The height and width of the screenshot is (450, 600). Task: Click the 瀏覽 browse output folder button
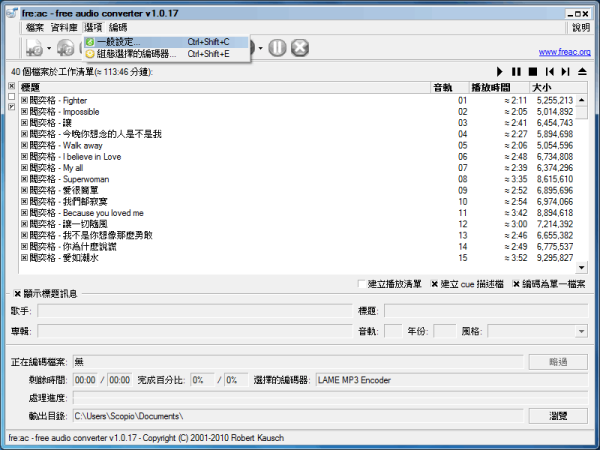558,416
